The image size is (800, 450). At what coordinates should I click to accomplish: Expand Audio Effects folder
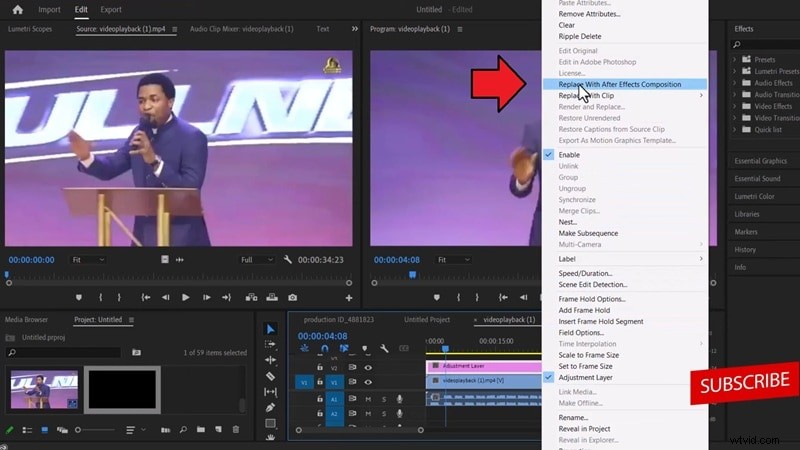pyautogui.click(x=735, y=83)
